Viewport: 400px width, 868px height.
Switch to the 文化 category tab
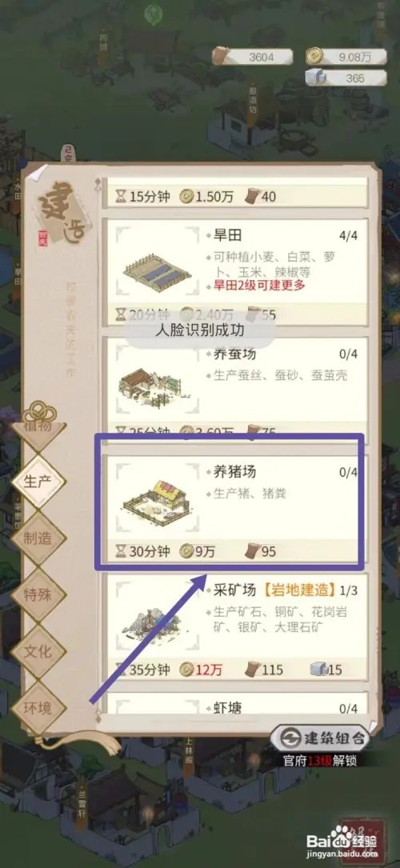[38, 651]
